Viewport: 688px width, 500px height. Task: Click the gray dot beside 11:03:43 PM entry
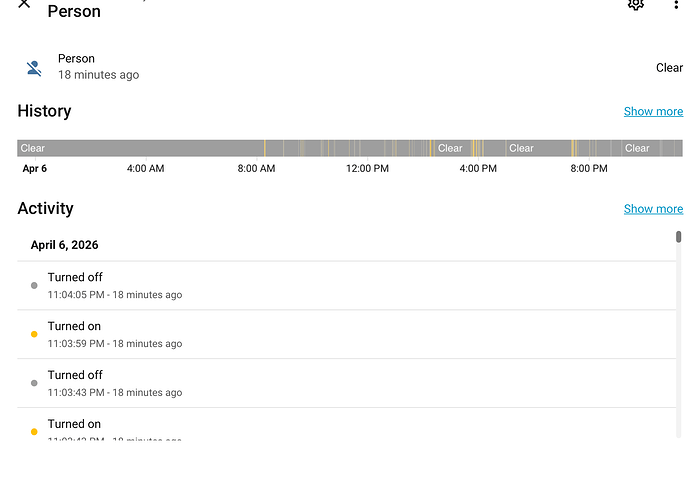click(34, 383)
